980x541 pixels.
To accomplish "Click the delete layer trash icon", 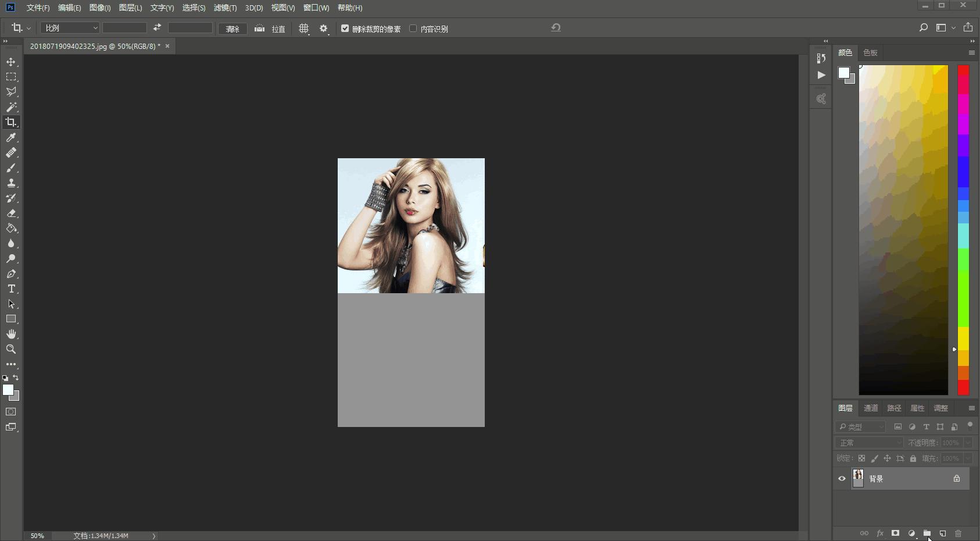I will tap(958, 533).
